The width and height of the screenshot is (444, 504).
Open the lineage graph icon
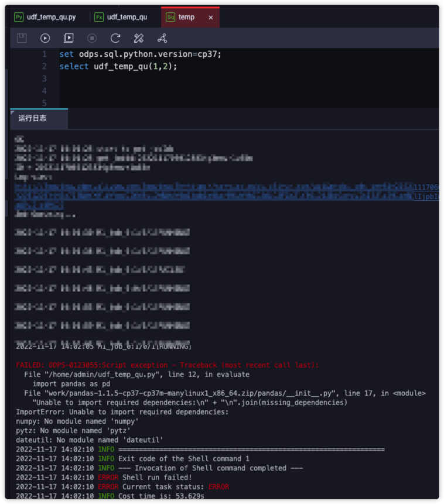pyautogui.click(x=162, y=38)
